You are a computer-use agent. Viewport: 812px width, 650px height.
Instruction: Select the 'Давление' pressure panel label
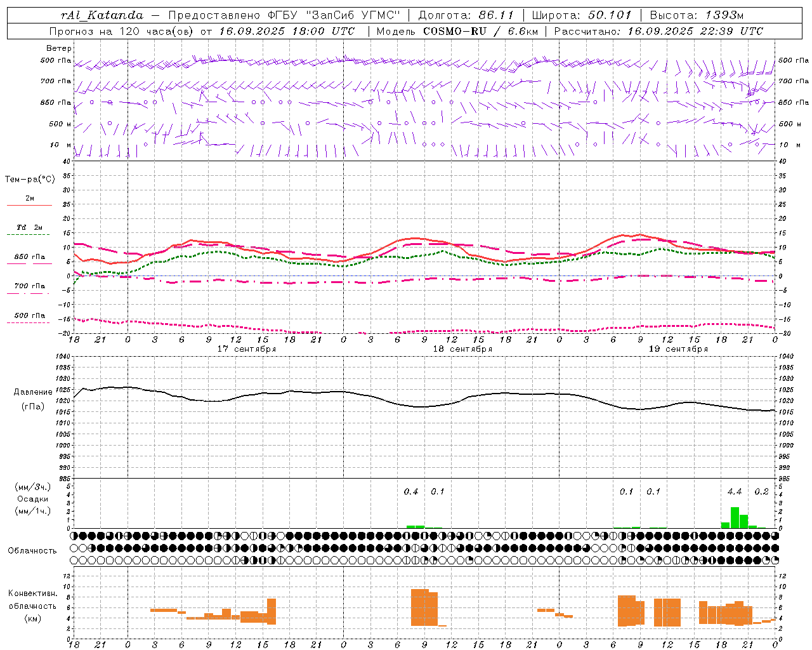pyautogui.click(x=33, y=392)
